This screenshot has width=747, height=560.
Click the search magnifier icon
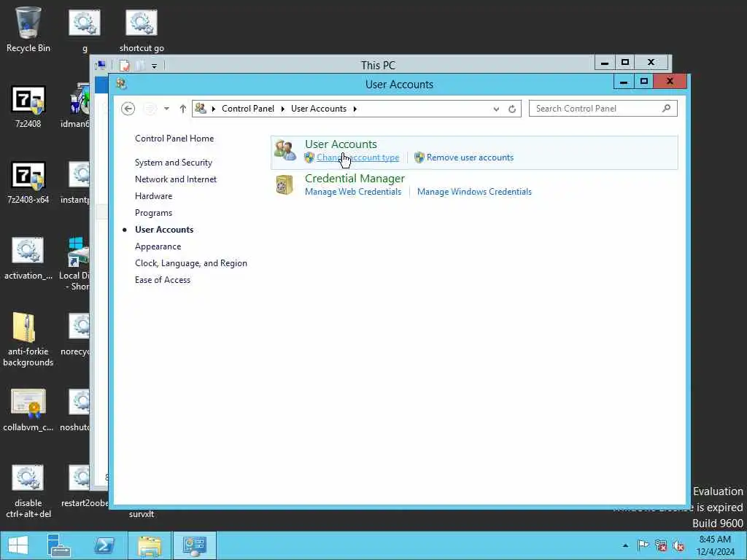click(x=667, y=109)
